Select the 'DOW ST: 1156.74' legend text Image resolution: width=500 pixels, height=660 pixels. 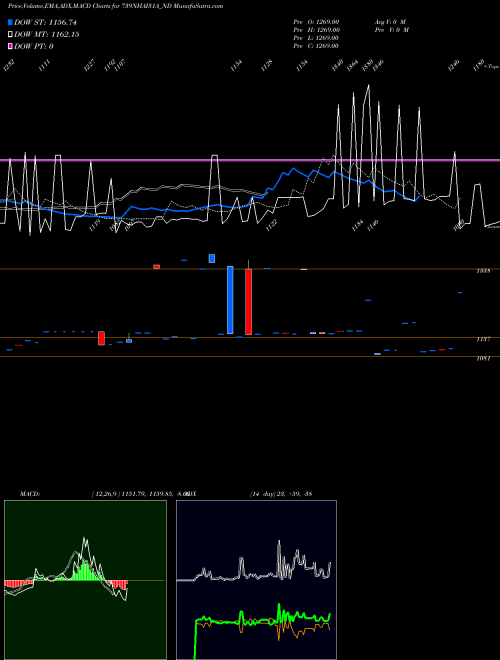pos(45,23)
